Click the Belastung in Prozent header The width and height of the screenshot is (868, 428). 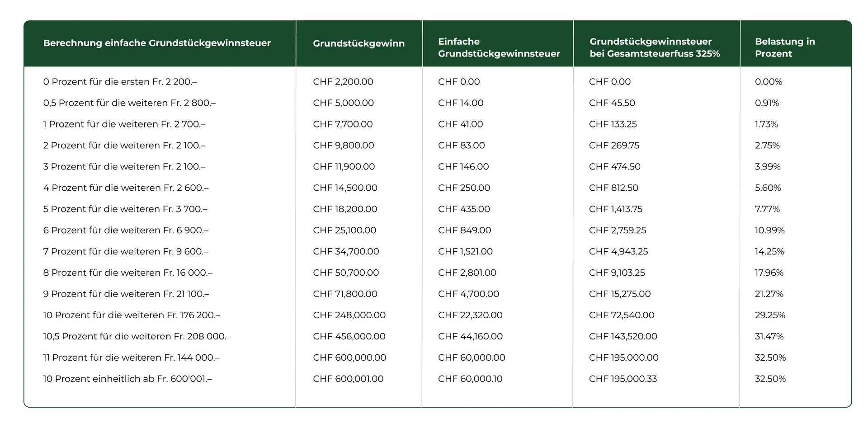pos(785,47)
